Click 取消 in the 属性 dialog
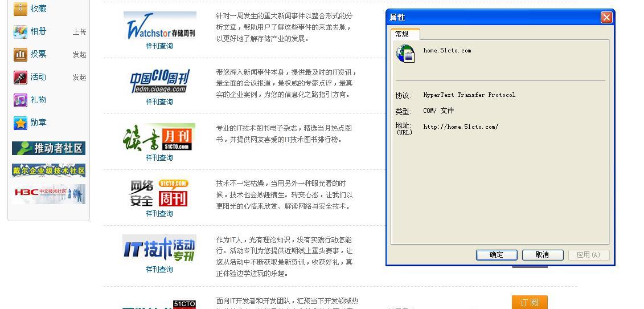 (543, 255)
